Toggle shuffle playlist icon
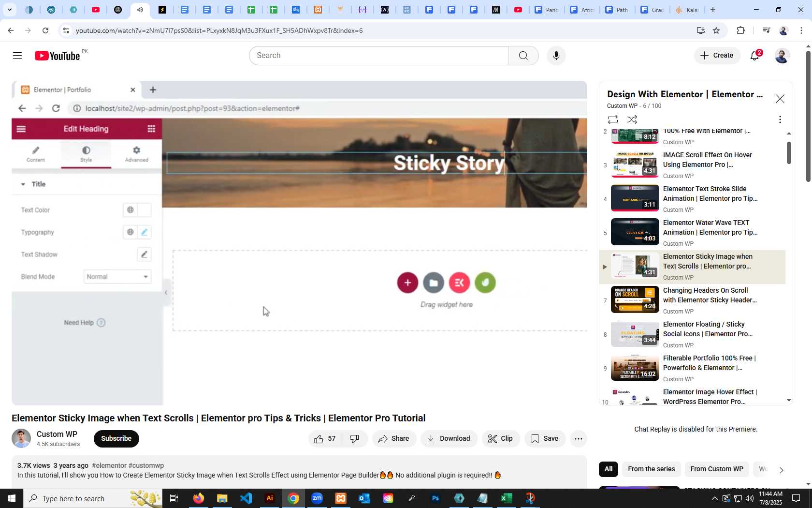The image size is (812, 508). click(x=632, y=120)
